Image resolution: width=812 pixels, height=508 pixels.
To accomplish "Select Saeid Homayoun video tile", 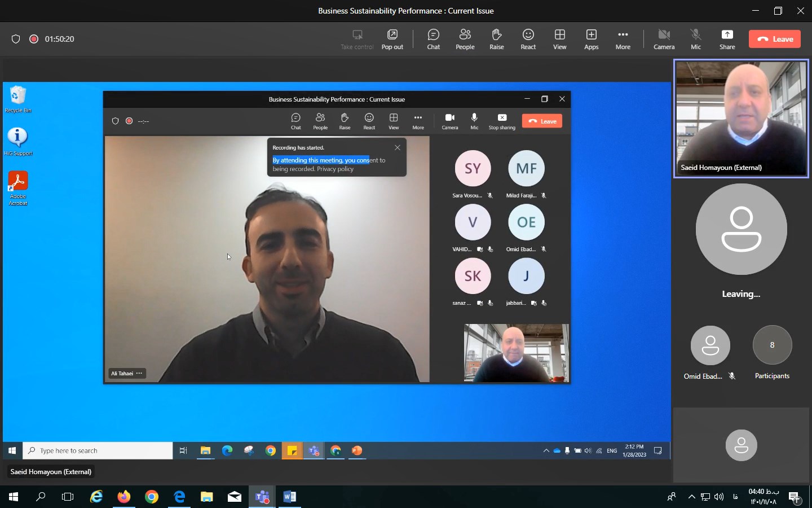I will click(x=741, y=119).
